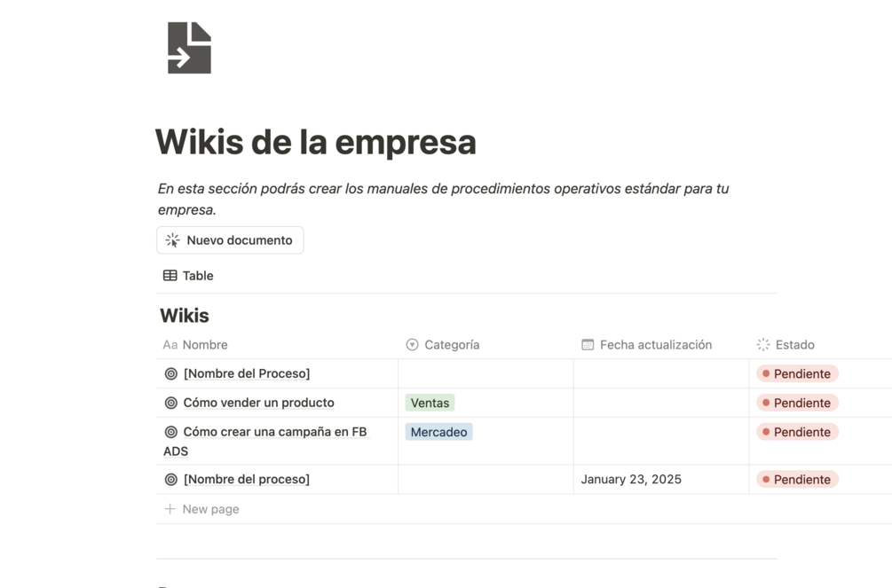Add a New page row

pyautogui.click(x=210, y=509)
